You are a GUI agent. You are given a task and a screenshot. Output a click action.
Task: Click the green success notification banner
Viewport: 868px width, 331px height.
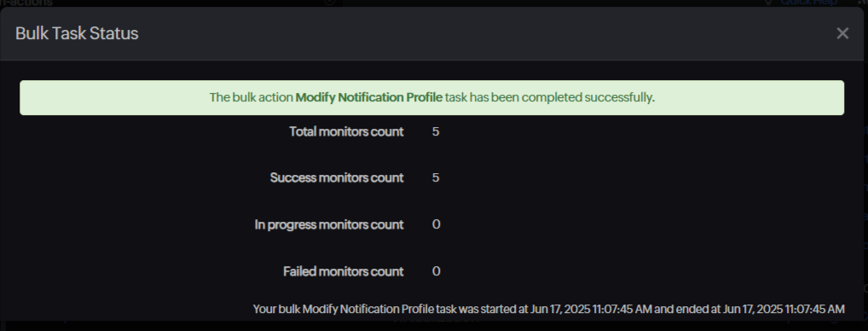(431, 98)
